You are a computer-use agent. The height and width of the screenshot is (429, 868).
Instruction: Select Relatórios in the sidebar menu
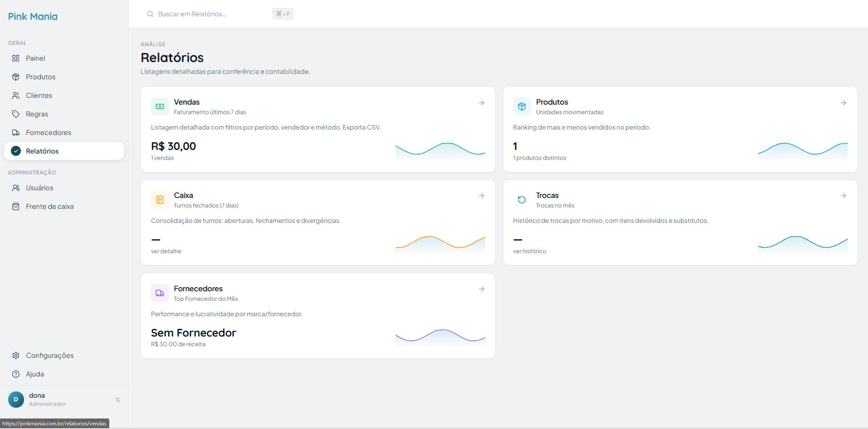[64, 151]
